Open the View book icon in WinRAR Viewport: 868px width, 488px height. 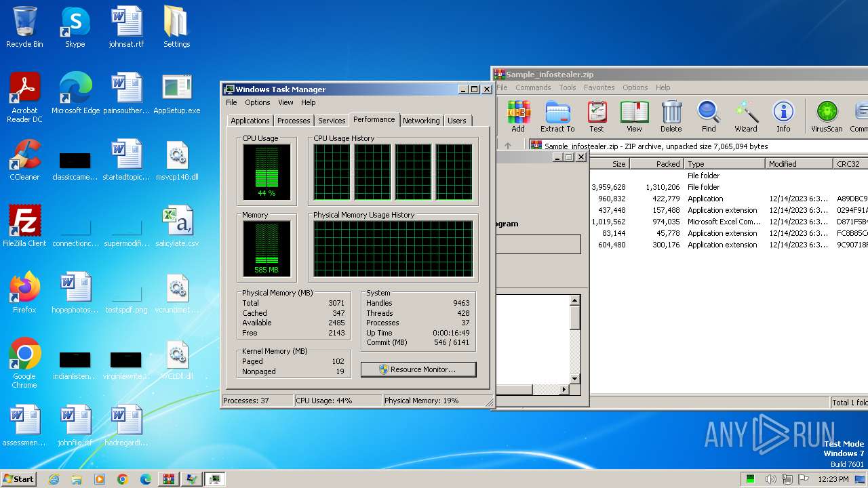click(x=634, y=117)
